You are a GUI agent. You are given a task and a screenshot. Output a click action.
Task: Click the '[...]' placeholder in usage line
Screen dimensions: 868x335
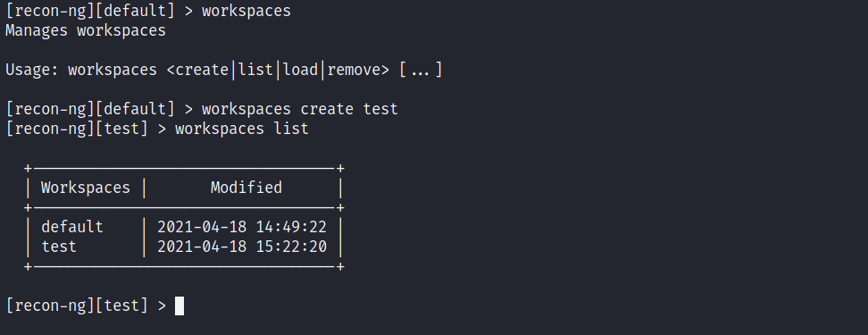coord(421,71)
